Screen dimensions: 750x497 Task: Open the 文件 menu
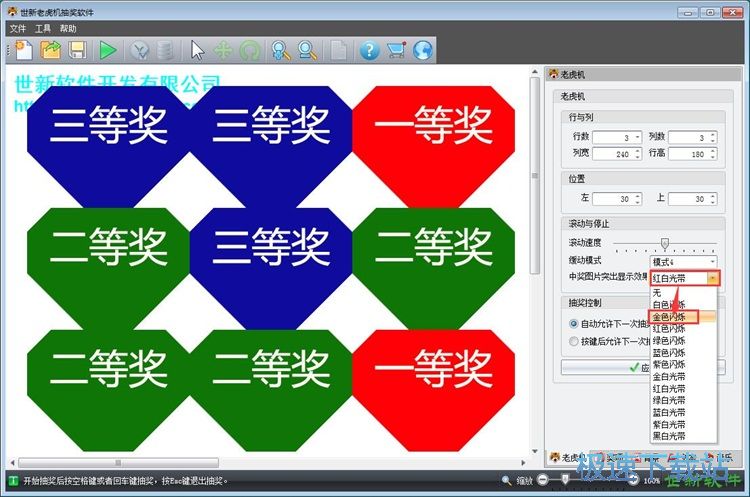18,29
